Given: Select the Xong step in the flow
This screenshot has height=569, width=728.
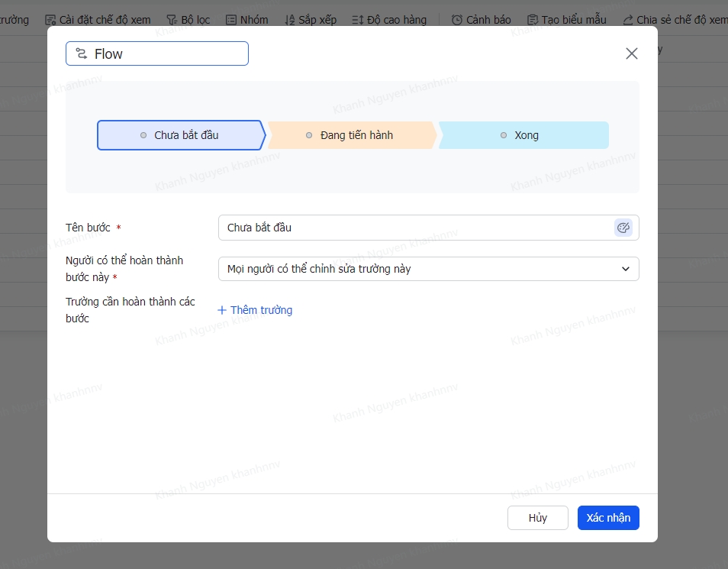Looking at the screenshot, I should click(x=523, y=135).
